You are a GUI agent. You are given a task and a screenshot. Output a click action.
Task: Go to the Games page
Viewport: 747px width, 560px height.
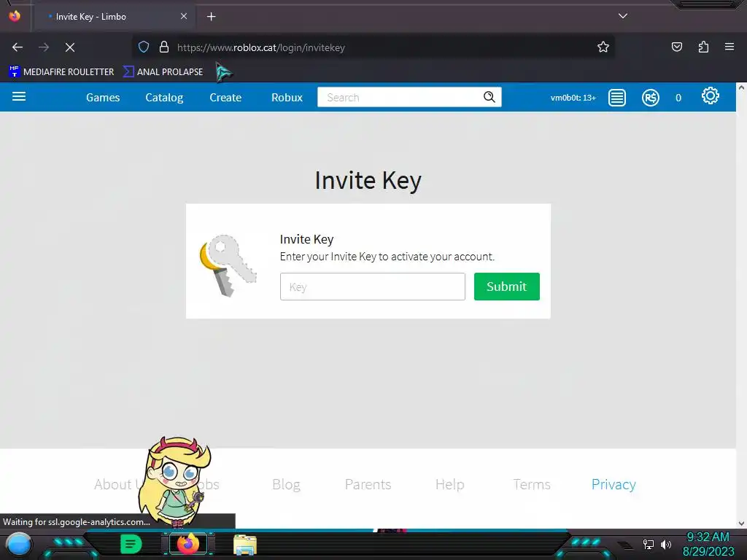[103, 98]
